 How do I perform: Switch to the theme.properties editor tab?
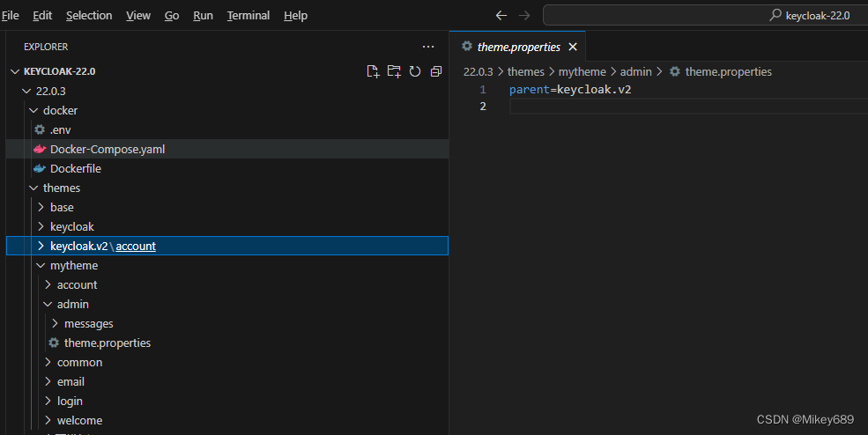tap(519, 47)
